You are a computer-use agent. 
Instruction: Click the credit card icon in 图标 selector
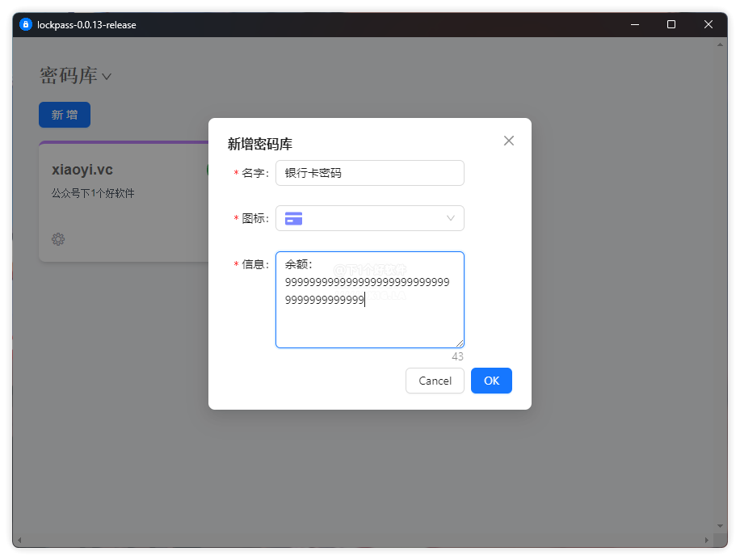pyautogui.click(x=294, y=218)
